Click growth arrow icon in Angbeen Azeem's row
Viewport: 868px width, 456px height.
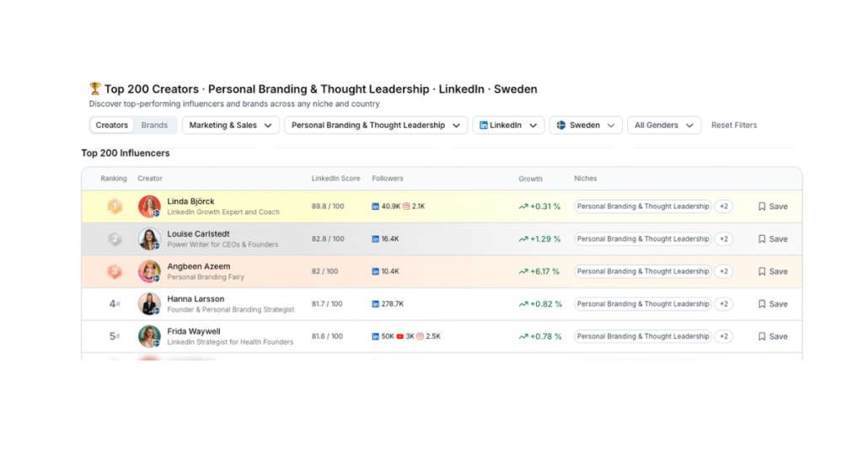click(523, 271)
